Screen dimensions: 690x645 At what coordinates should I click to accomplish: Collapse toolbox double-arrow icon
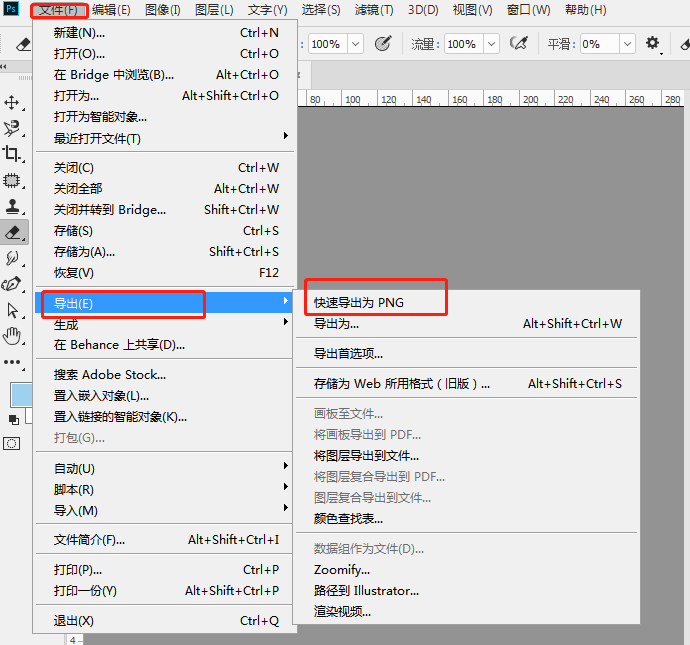[4, 66]
